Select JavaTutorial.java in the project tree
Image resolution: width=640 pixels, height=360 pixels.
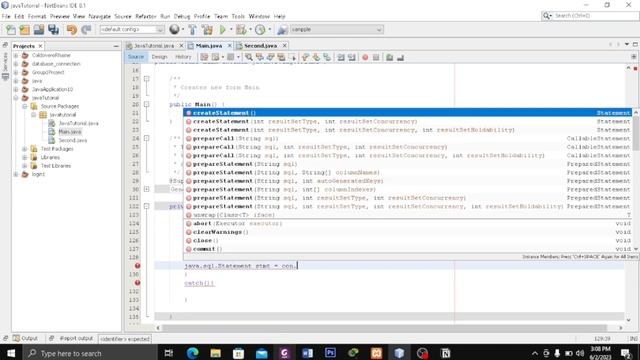click(78, 123)
